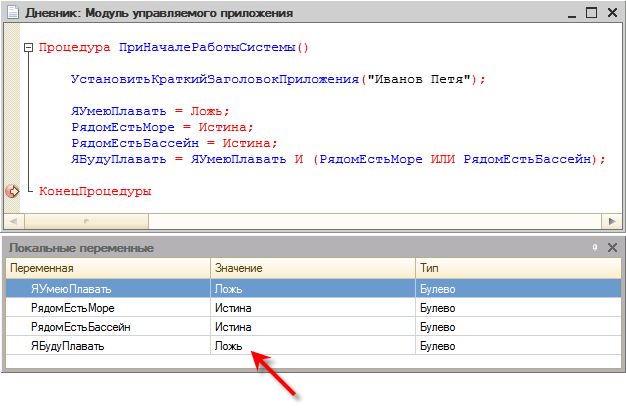Click the Булево type of ЯБудуПлавать
626x408 pixels.
tap(438, 346)
